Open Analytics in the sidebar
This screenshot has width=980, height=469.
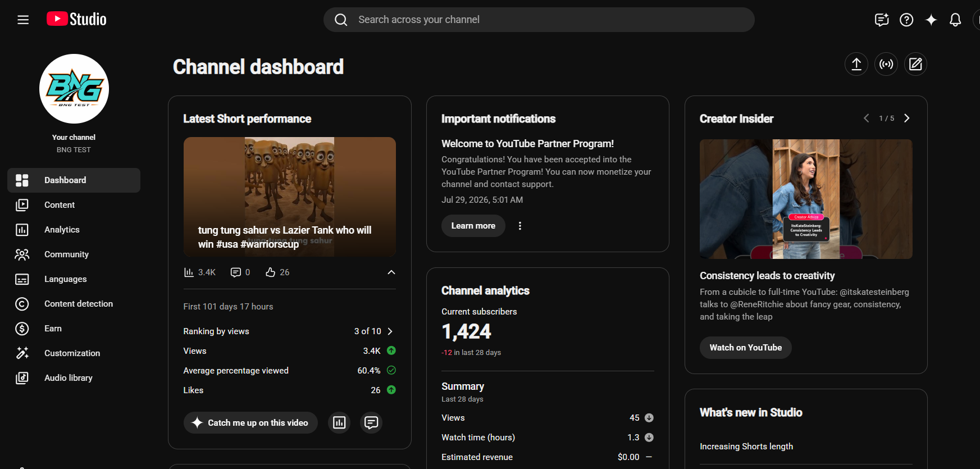pos(74,230)
